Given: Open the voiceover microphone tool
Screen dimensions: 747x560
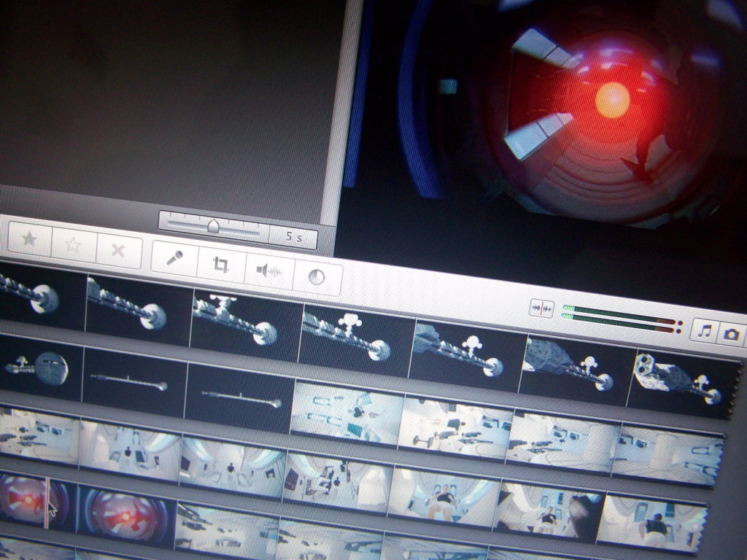Looking at the screenshot, I should point(174,257).
